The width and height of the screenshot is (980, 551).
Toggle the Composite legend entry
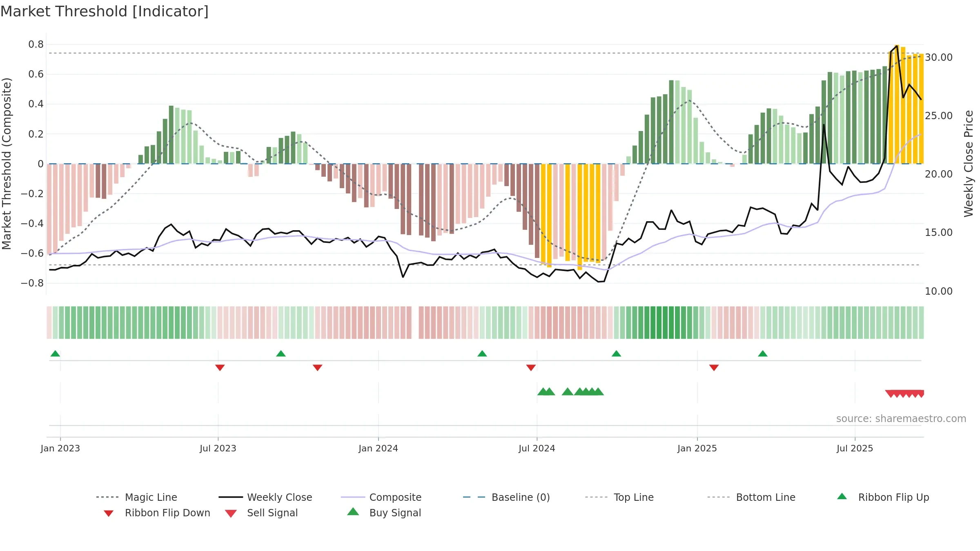381,497
